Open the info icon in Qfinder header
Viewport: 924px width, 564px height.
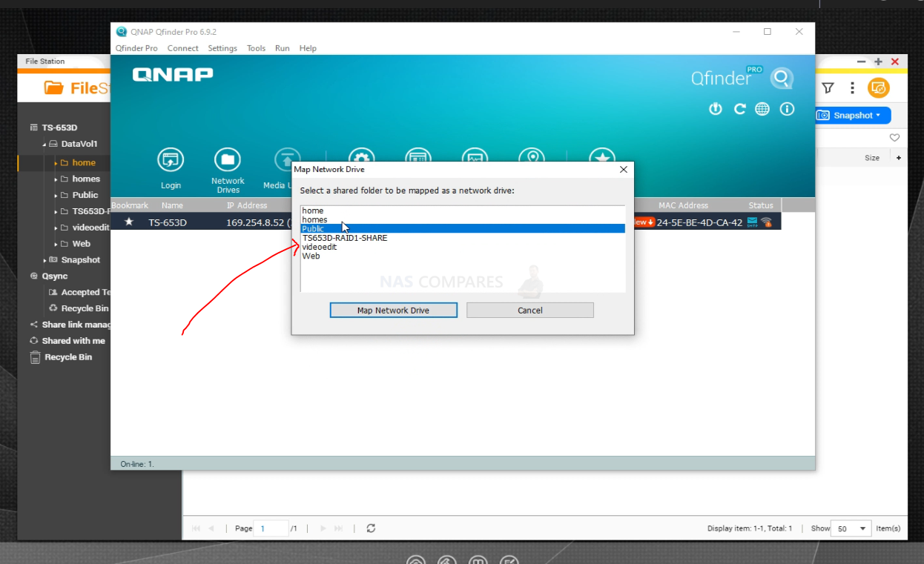[787, 109]
